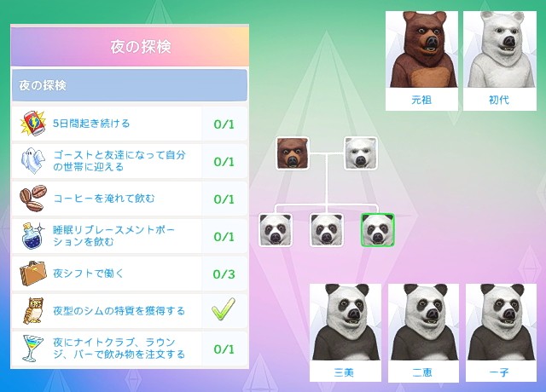This screenshot has height=392, width=546.
Task: Click the 夜シフトで働く goal row text
Action: [x=89, y=274]
